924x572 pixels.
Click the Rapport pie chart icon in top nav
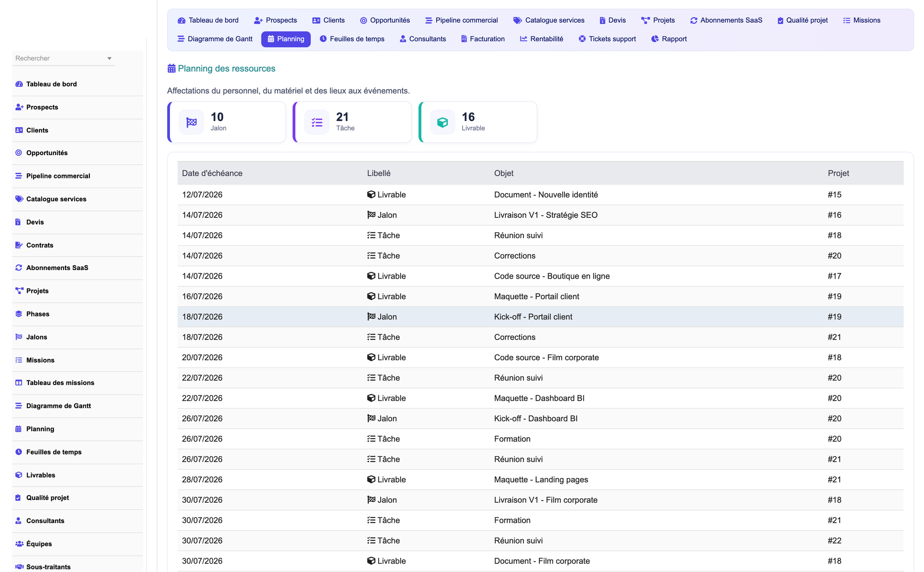pyautogui.click(x=655, y=39)
